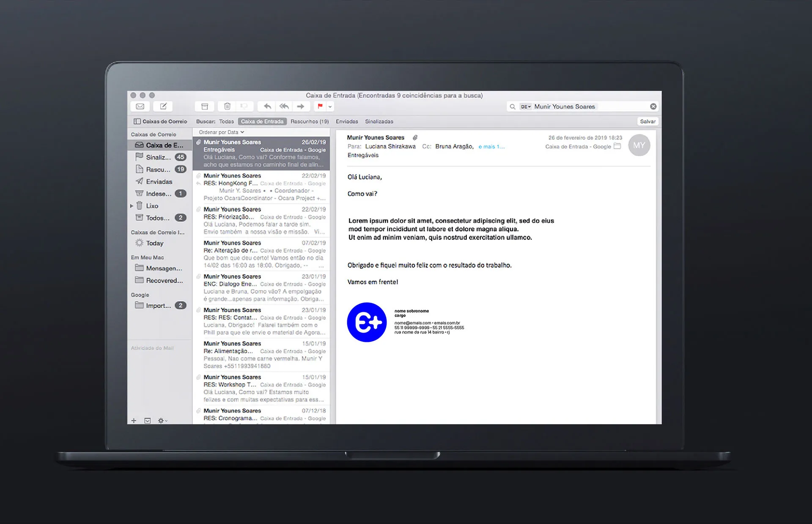This screenshot has height=524, width=812.
Task: Flag the message with red flag
Action: (x=320, y=106)
